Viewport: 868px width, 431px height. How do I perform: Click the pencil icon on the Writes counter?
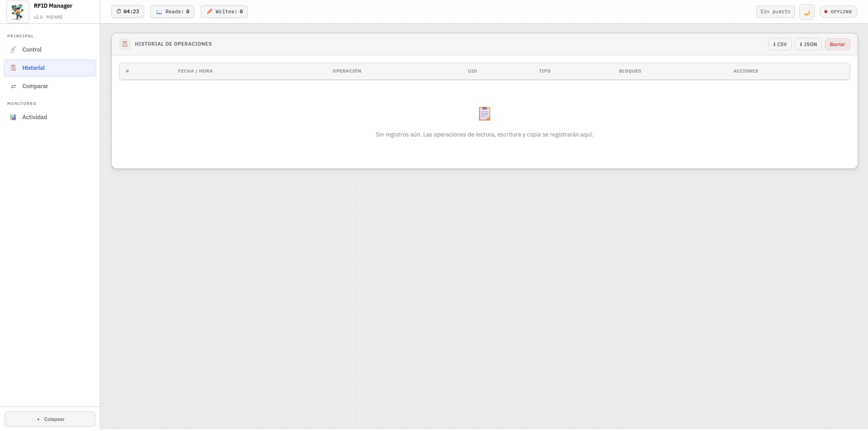coord(209,11)
